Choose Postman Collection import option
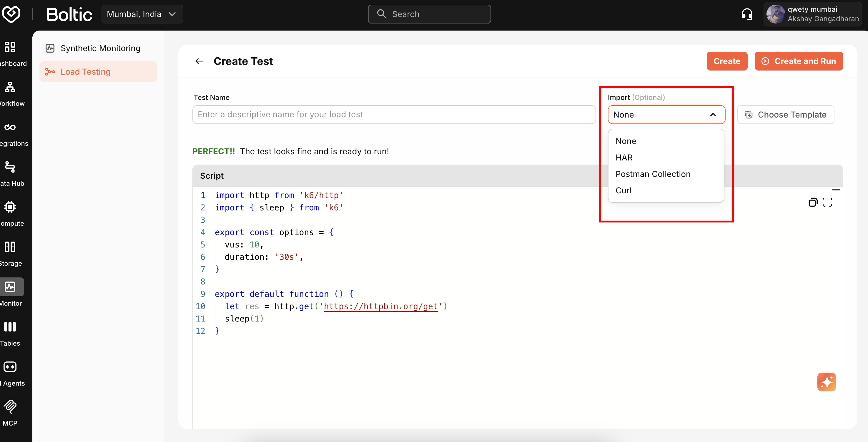The width and height of the screenshot is (868, 442). click(653, 174)
